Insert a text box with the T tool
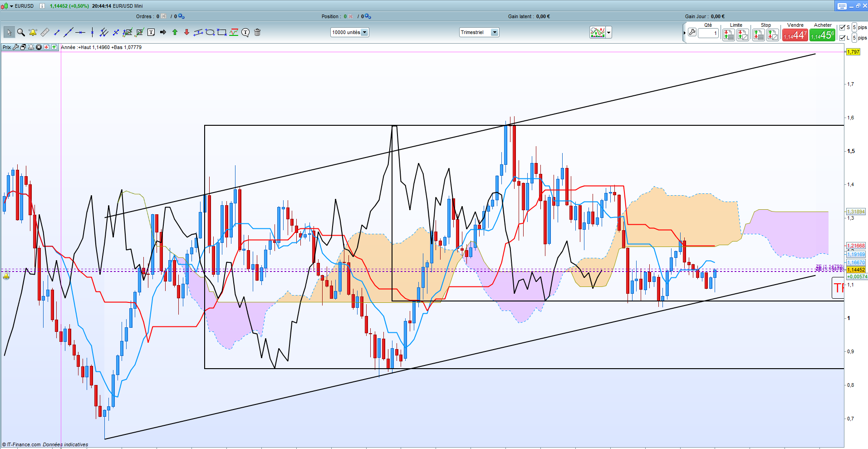868x449 pixels. tap(151, 32)
